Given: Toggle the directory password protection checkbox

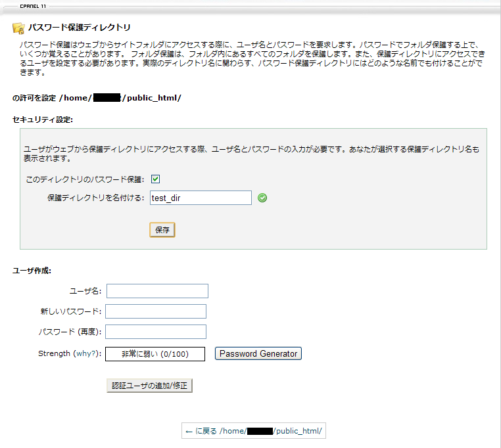Looking at the screenshot, I should coord(156,179).
